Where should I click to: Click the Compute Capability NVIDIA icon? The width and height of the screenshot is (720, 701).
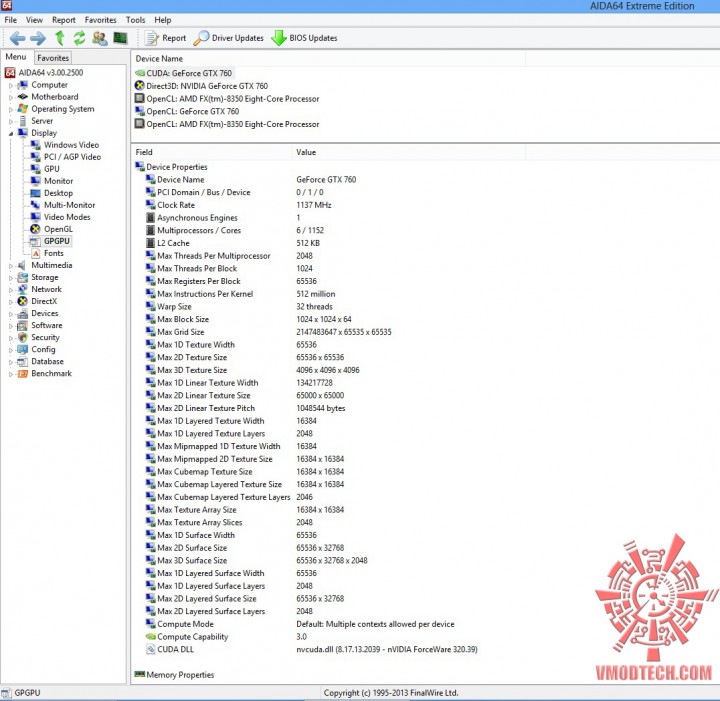tap(151, 637)
